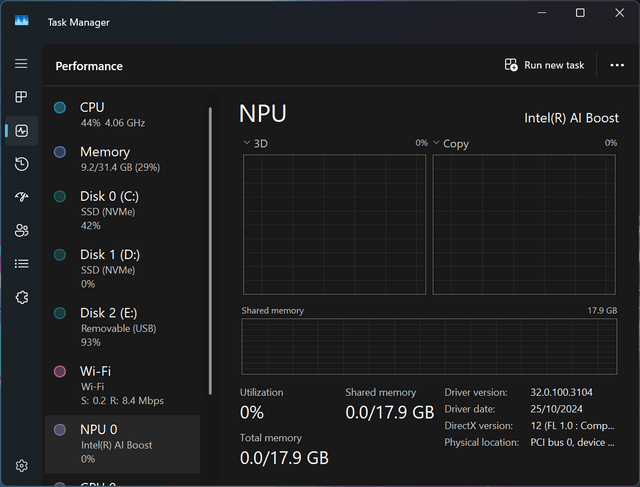Select Disk 0 (C:) entry

point(122,210)
